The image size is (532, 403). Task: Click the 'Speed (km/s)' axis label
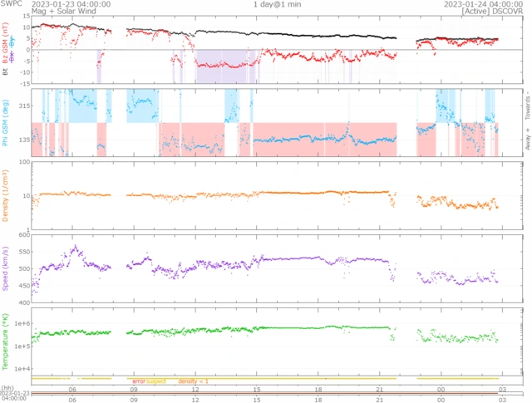click(x=5, y=268)
